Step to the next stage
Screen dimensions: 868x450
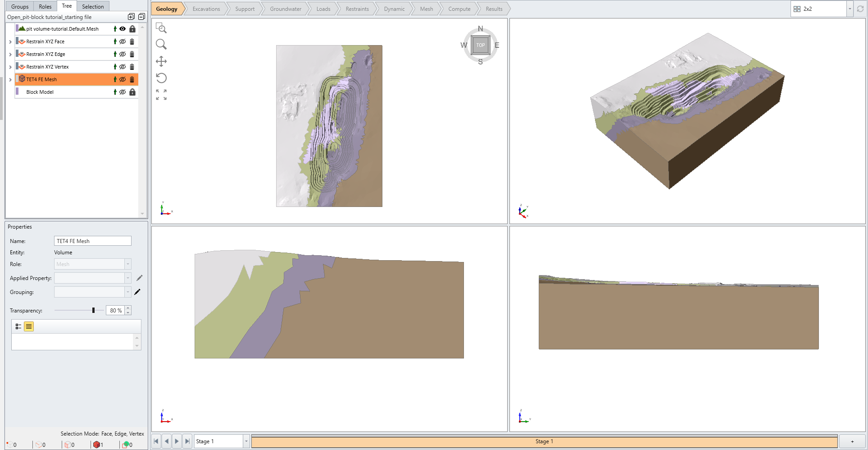177,441
